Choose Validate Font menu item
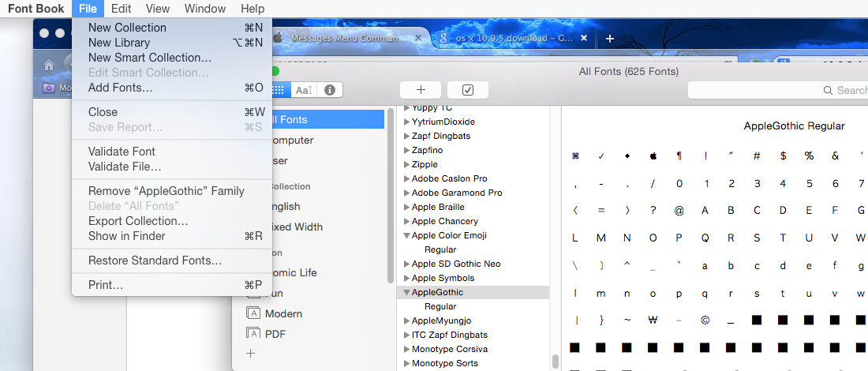The image size is (868, 371). [171, 152]
